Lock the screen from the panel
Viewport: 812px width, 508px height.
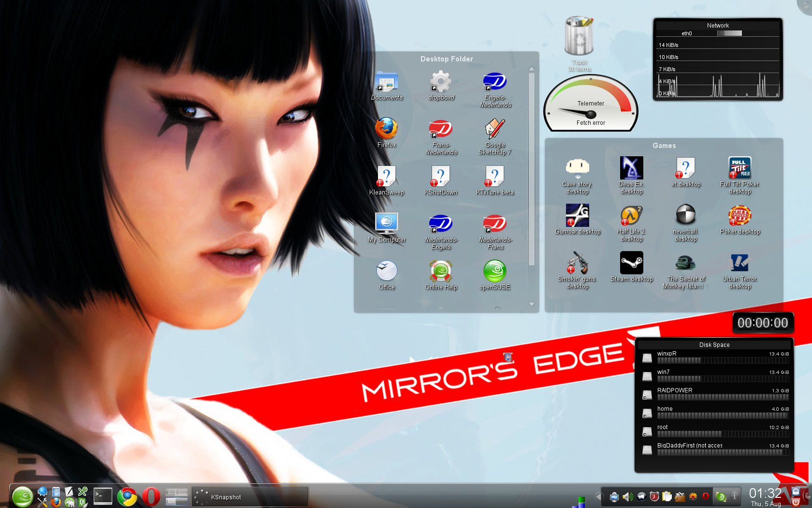[796, 492]
